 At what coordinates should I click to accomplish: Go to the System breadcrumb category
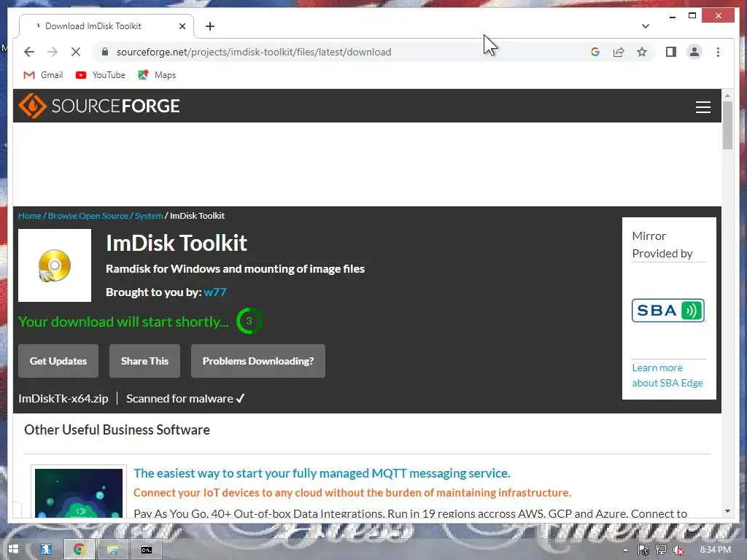click(149, 216)
